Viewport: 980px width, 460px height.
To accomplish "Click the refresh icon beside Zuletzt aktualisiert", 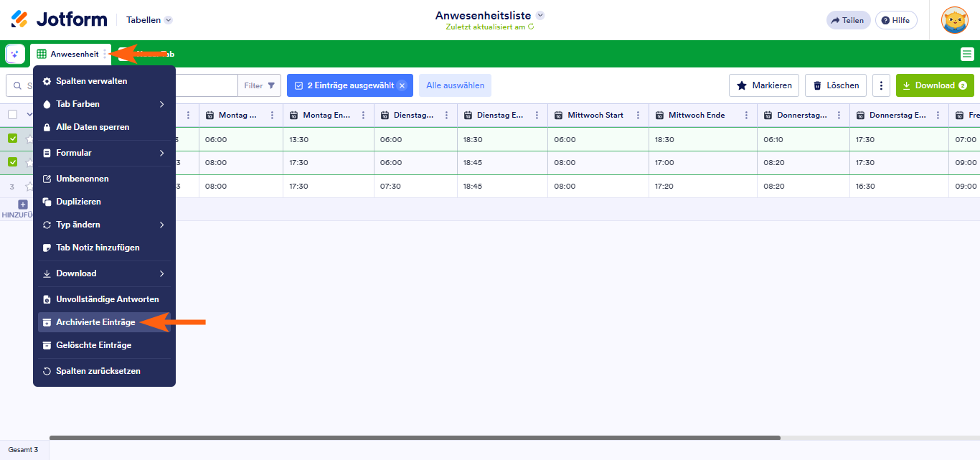I will coord(532,27).
